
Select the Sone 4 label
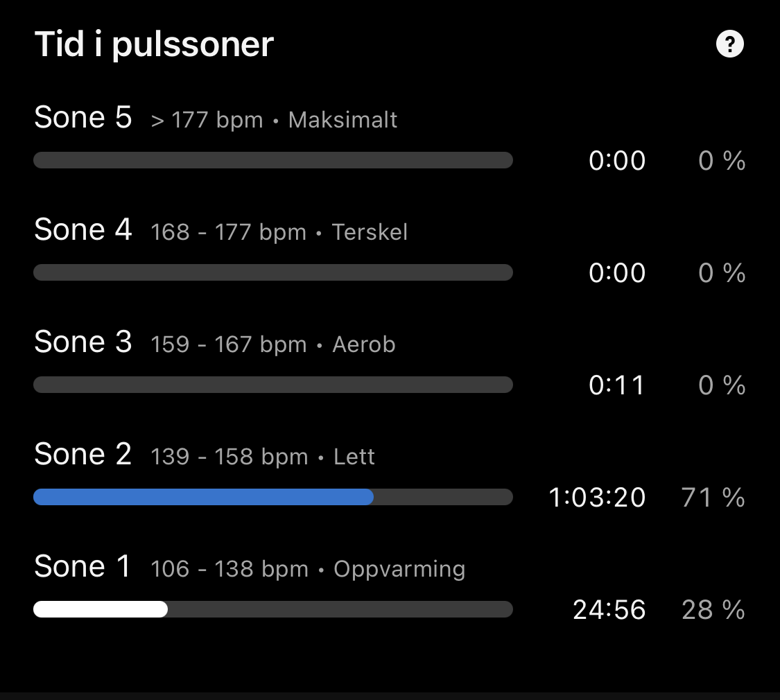coord(83,230)
